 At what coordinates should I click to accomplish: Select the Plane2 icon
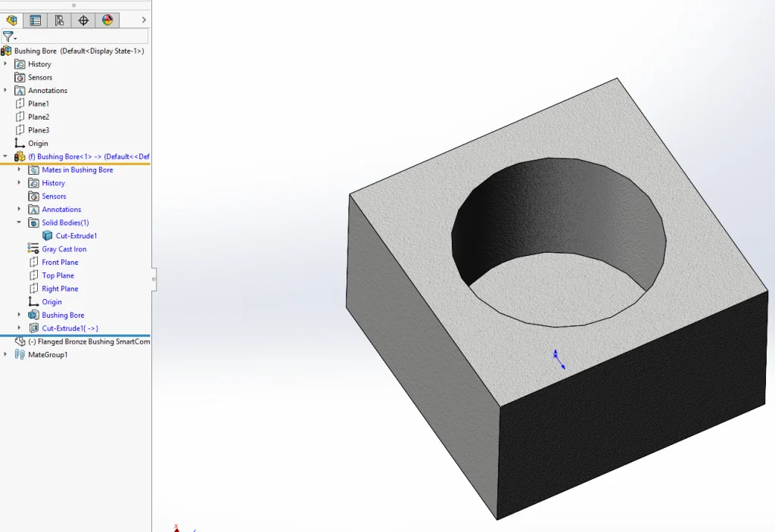coord(20,117)
